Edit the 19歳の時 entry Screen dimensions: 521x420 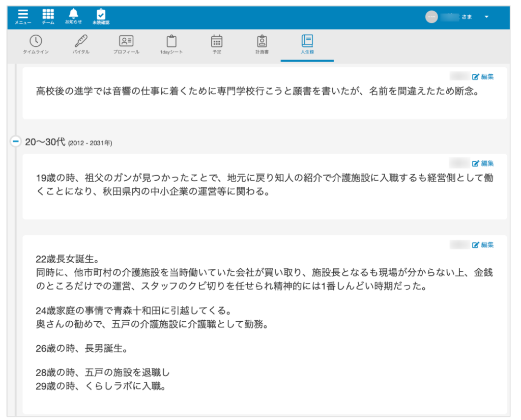[x=483, y=163]
